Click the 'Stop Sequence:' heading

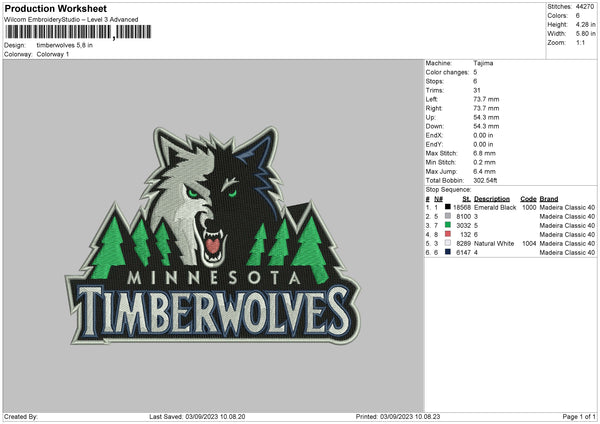point(448,190)
